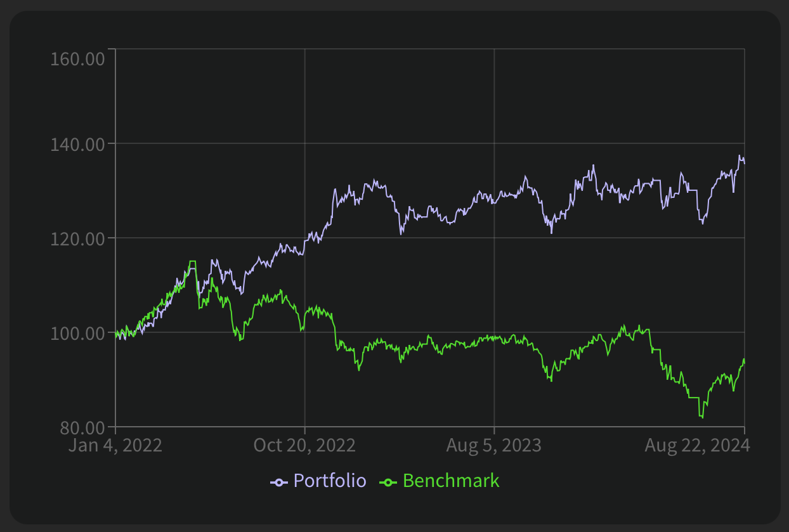This screenshot has width=789, height=532.
Task: Select the Oct 20, 2022 x-axis label
Action: tap(304, 445)
